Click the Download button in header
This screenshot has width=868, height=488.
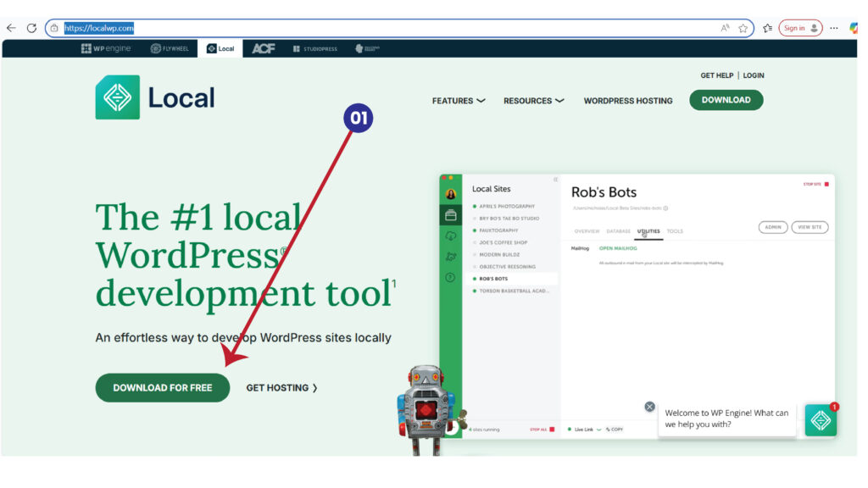[x=726, y=100]
